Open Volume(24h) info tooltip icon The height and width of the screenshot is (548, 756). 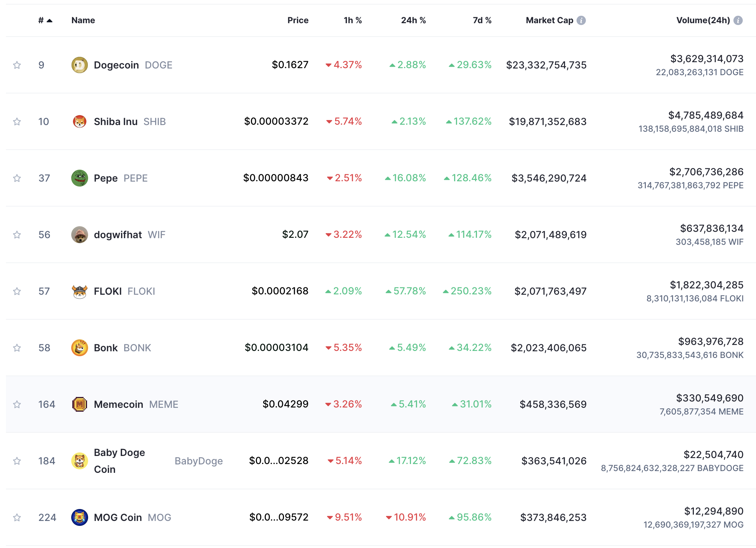click(x=738, y=20)
